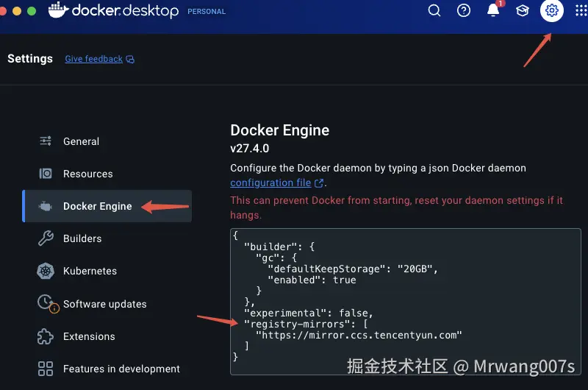This screenshot has width=588, height=390.
Task: Open Features in development tab
Action: (x=107, y=369)
